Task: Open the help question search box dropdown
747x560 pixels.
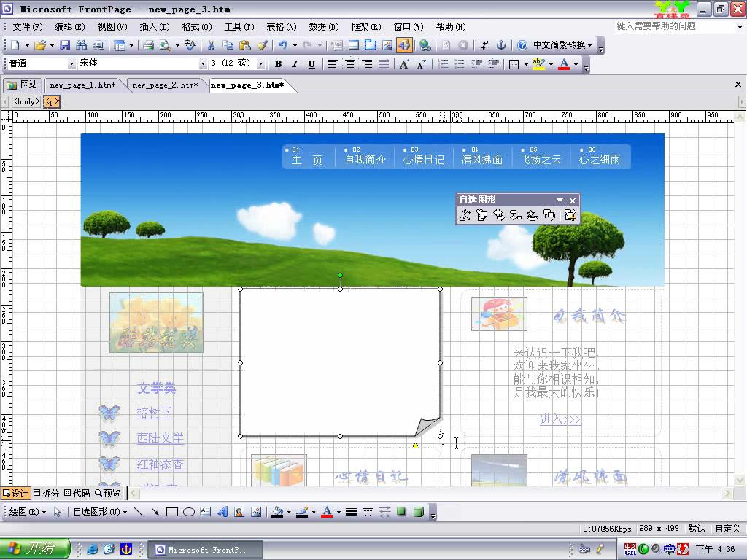Action: click(x=740, y=27)
